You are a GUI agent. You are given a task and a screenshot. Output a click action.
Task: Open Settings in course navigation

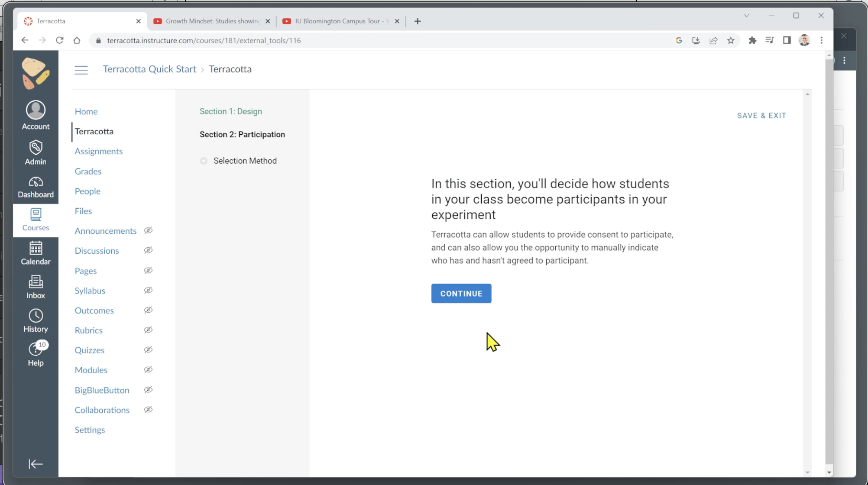[x=90, y=430]
